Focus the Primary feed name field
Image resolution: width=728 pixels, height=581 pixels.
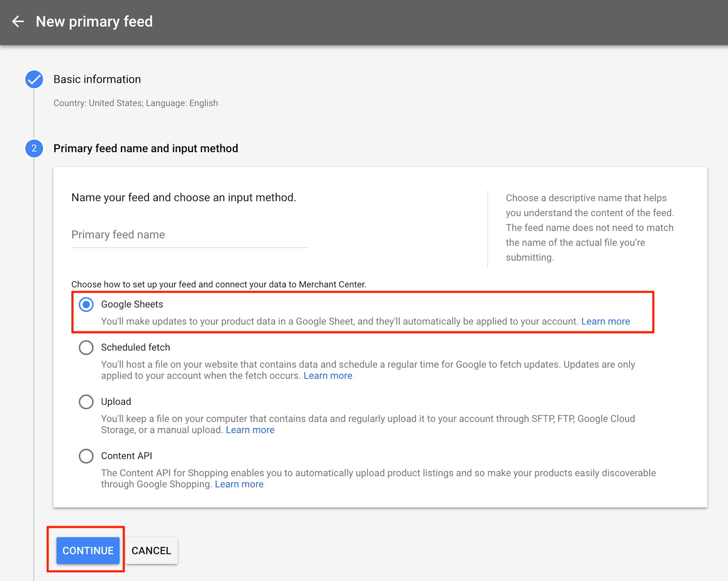190,235
